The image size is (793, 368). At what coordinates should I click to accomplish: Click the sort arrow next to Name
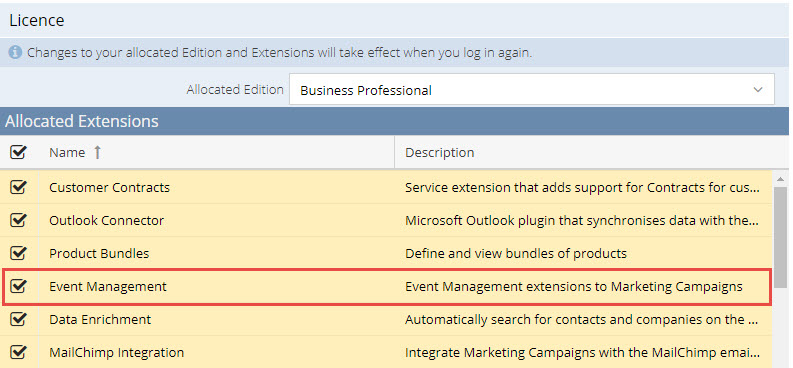(97, 153)
